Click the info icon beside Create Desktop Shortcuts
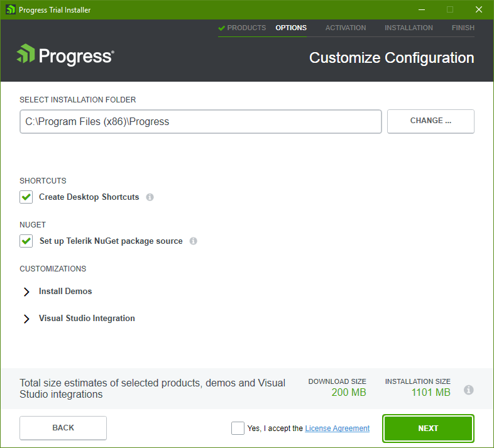The height and width of the screenshot is (448, 494). point(150,197)
